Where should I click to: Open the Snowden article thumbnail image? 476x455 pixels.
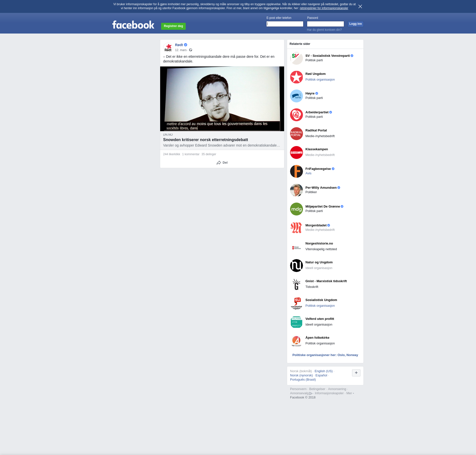222,99
